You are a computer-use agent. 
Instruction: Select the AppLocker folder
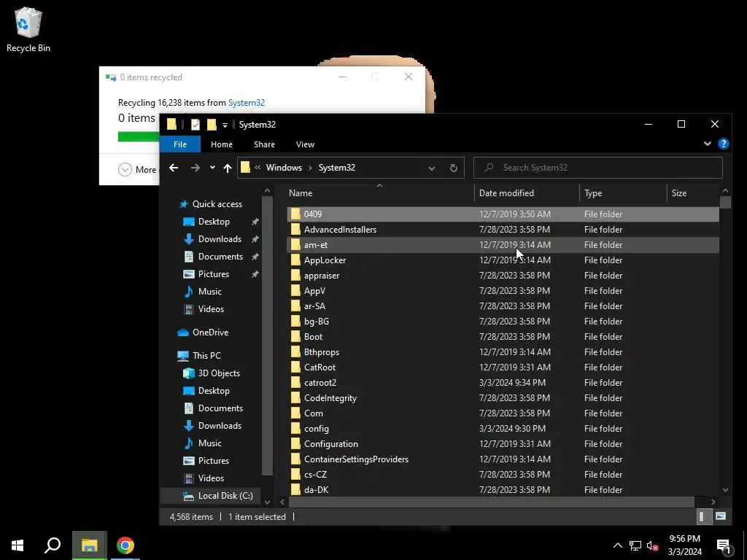point(503,260)
